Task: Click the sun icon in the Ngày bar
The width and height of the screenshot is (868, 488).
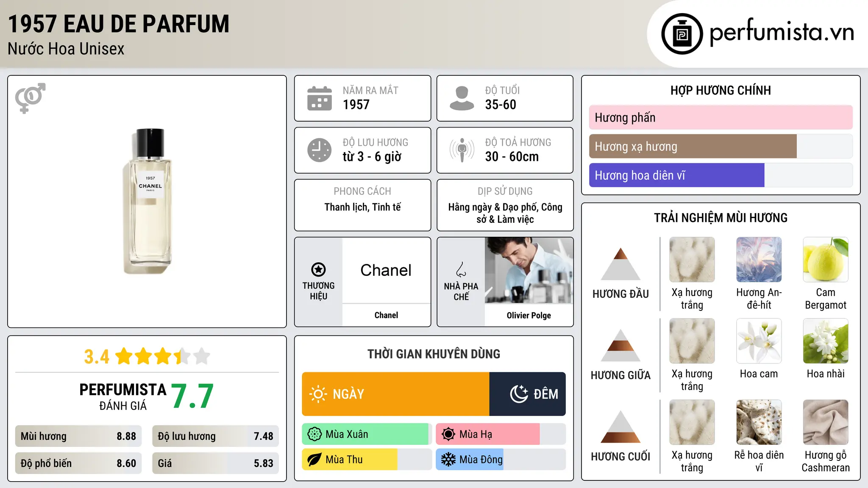Action: [x=318, y=394]
